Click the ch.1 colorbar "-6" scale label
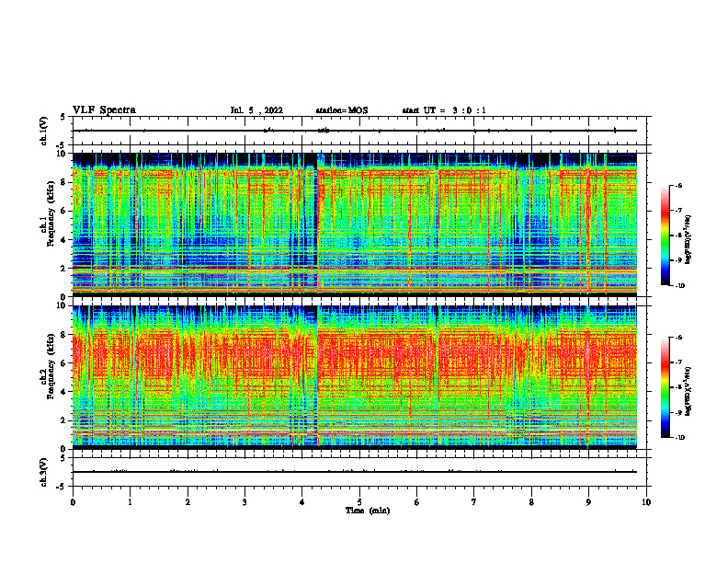This screenshot has height=563, width=728. [x=678, y=185]
